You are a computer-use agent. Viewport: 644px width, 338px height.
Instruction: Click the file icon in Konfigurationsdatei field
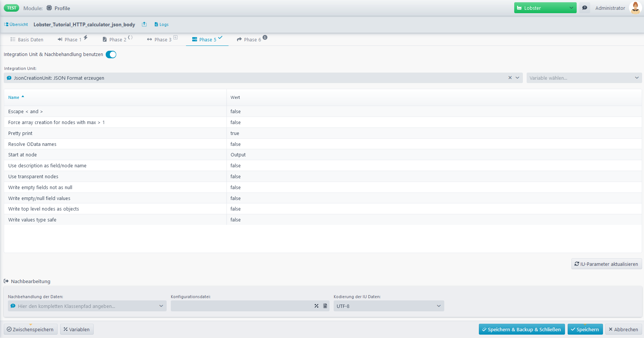click(x=325, y=306)
